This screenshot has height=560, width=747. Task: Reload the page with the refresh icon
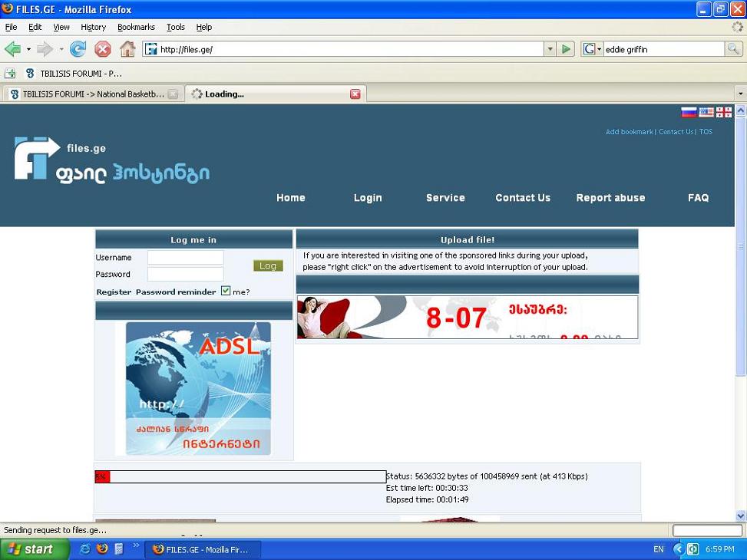click(x=78, y=48)
